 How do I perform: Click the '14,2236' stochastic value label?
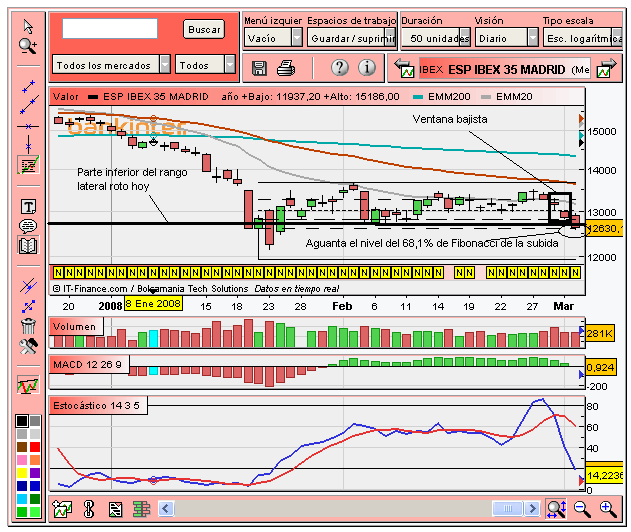click(604, 476)
